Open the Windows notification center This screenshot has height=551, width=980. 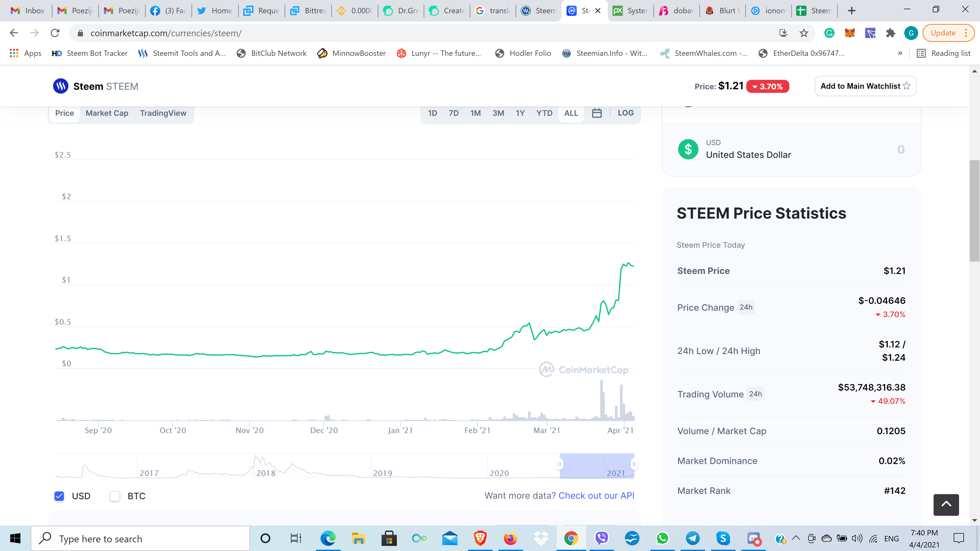(x=958, y=539)
